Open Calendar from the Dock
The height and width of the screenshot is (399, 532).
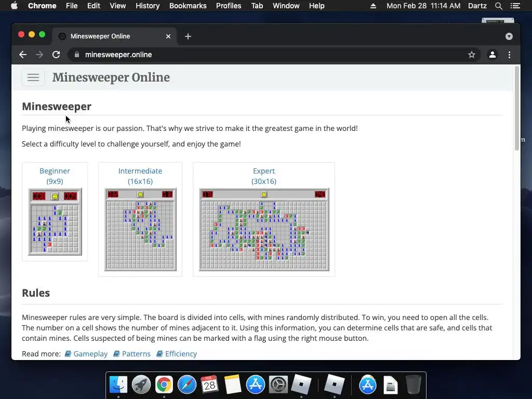pyautogui.click(x=210, y=385)
